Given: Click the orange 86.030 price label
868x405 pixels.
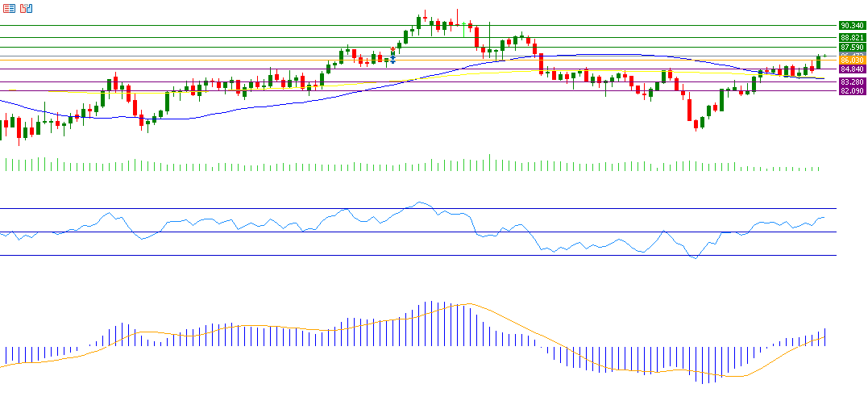Looking at the screenshot, I should tap(852, 61).
